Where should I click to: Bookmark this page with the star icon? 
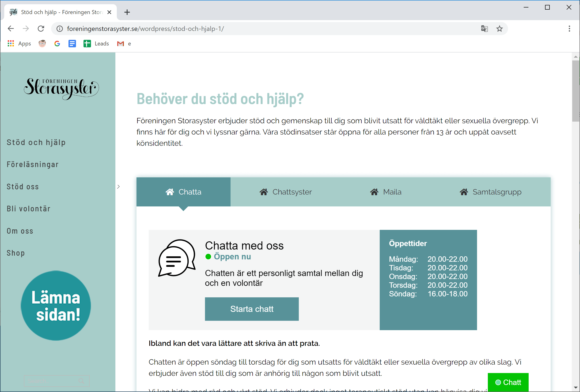[x=499, y=29]
